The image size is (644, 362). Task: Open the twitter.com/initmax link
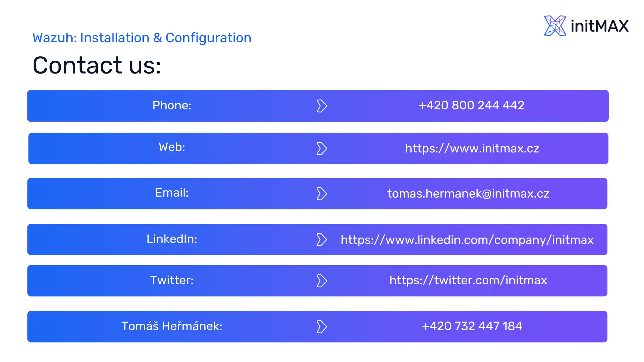pos(468,280)
